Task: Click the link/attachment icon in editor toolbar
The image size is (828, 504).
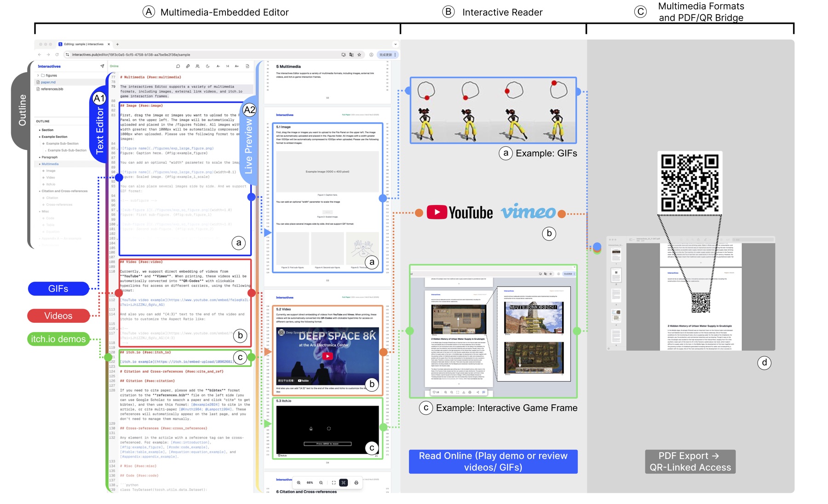Action: [x=188, y=66]
